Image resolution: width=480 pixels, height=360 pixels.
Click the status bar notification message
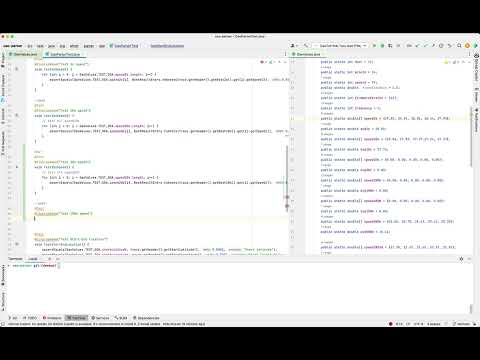coord(107,324)
